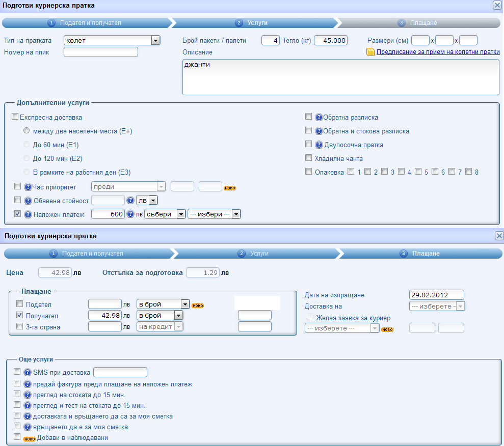Click help icon beside Двупосочна пратка
Screen dimensions: 504x446
[319, 145]
